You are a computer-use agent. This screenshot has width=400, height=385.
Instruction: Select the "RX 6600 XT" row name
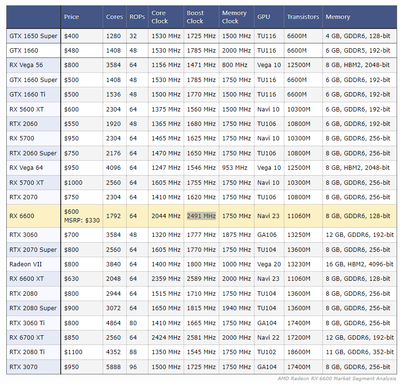[27, 279]
